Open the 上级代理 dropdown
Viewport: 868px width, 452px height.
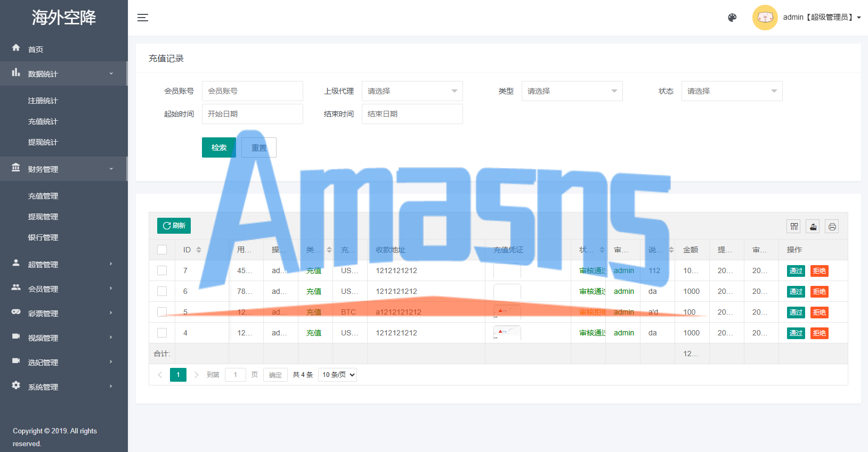click(412, 91)
